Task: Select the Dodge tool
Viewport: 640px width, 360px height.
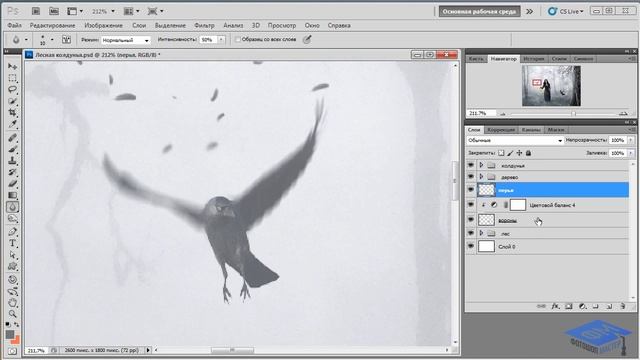Action: click(13, 218)
